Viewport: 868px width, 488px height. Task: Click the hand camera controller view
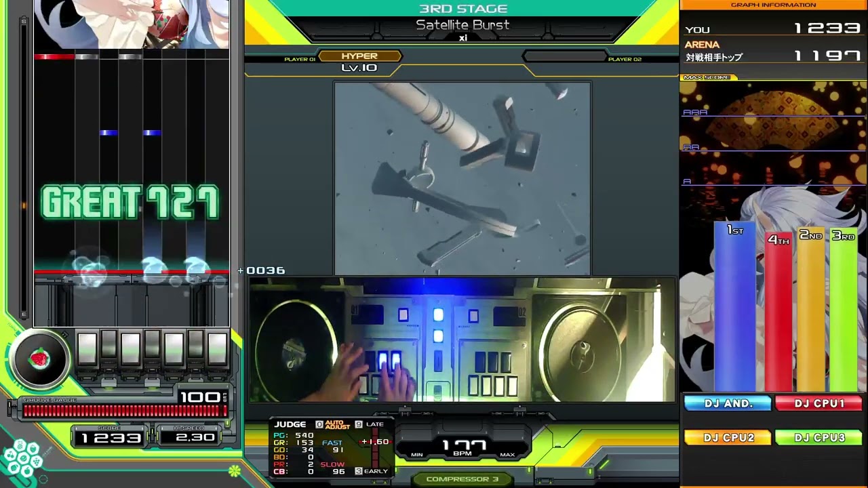[x=462, y=340]
